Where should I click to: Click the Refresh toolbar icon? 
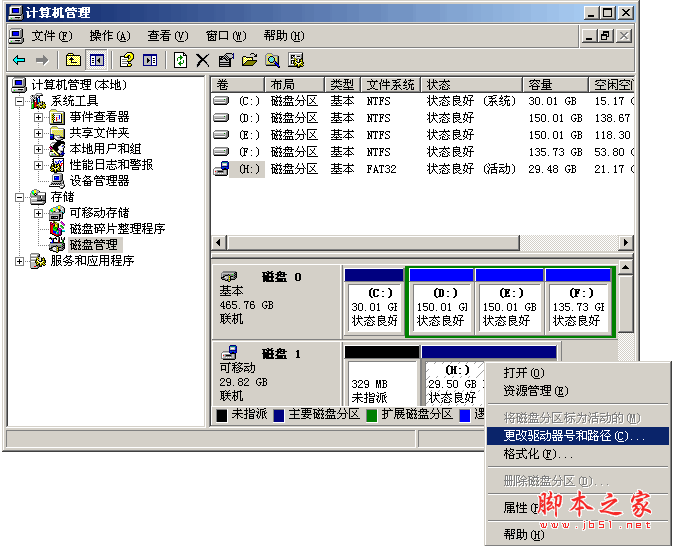tap(180, 60)
